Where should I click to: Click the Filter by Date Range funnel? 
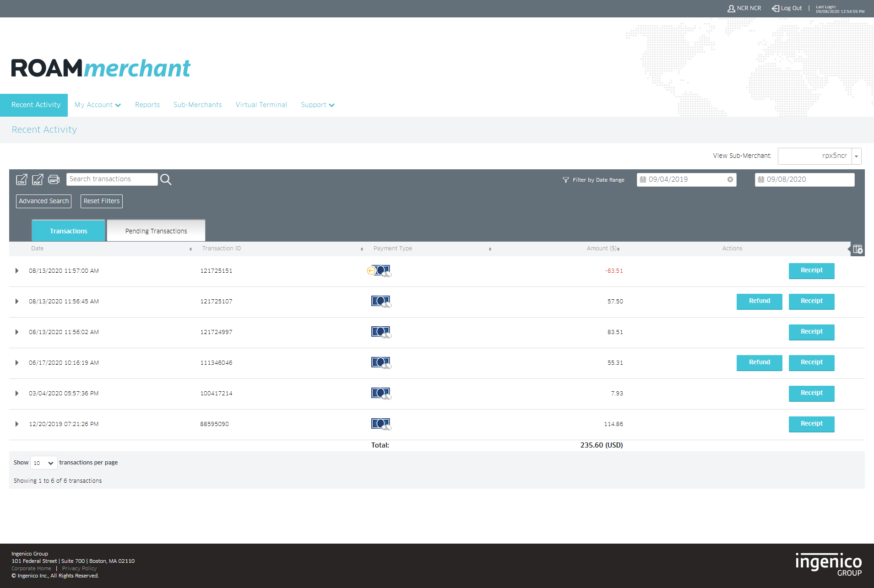coord(566,180)
